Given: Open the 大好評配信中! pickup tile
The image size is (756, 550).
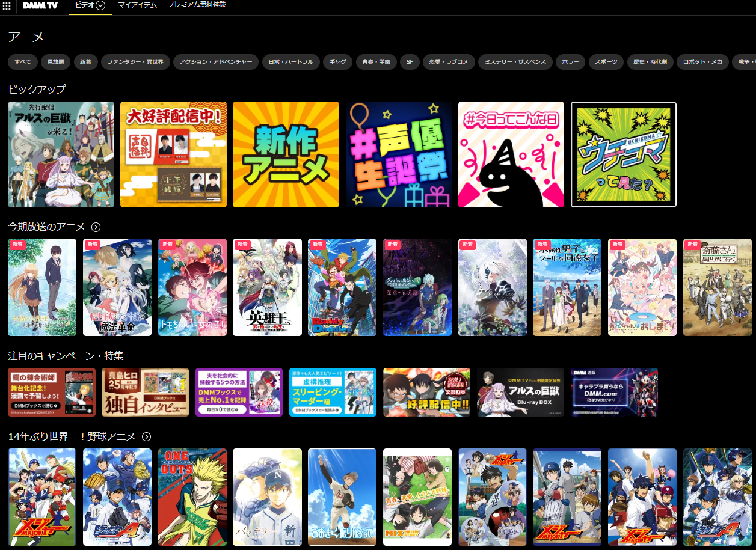Looking at the screenshot, I should (x=173, y=154).
